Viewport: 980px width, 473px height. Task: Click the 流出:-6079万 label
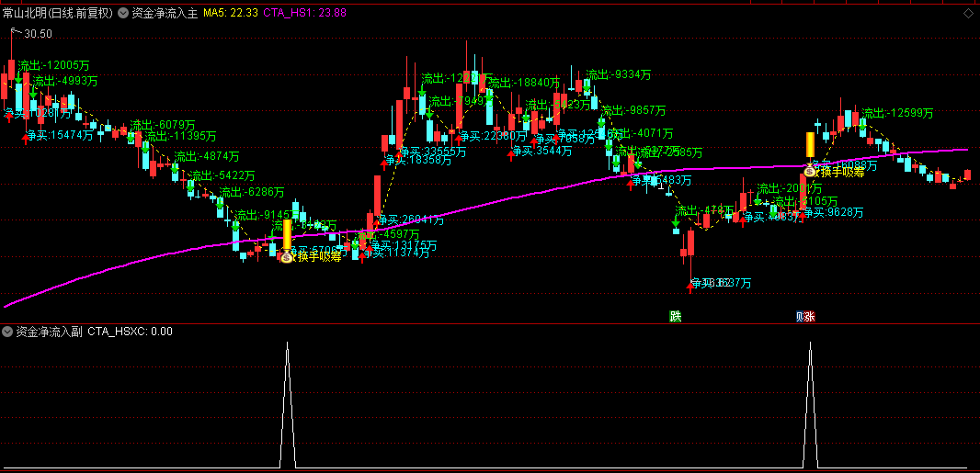tap(163, 125)
